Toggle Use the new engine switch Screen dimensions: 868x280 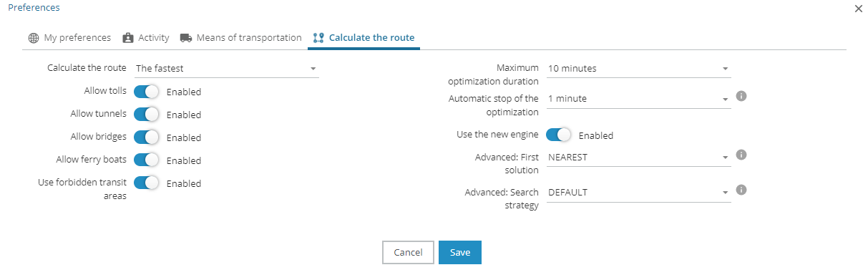pos(558,135)
